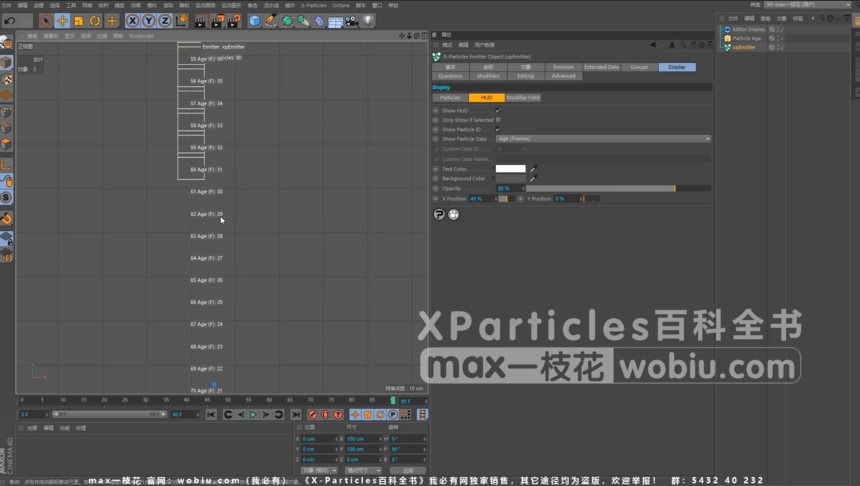This screenshot has width=860, height=486.
Task: Select the Rotate tool in top toolbar
Action: click(x=95, y=21)
